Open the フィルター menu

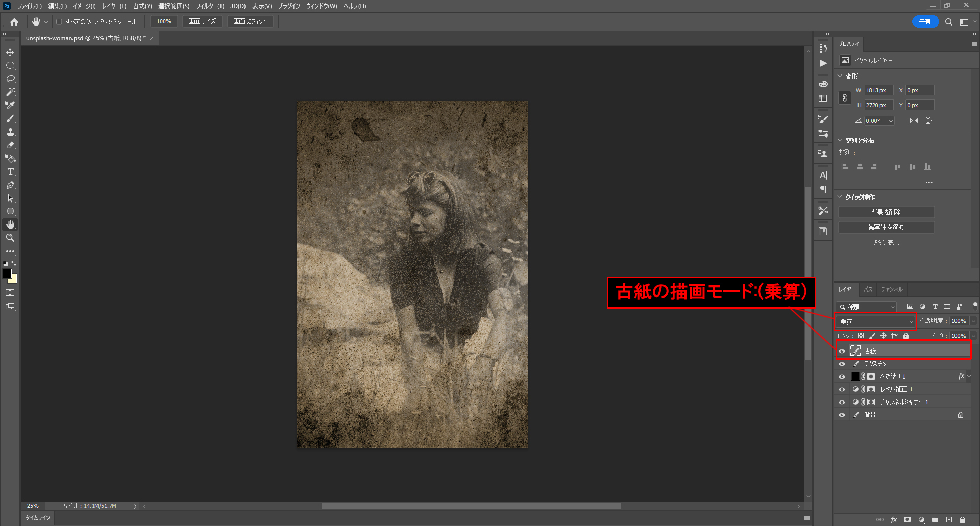(209, 6)
